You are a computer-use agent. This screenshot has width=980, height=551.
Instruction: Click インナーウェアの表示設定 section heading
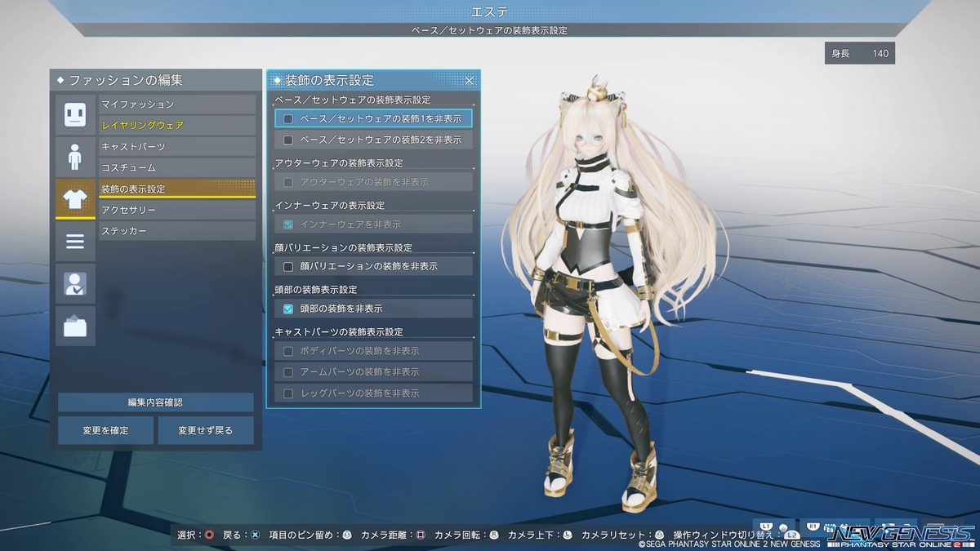[329, 206]
